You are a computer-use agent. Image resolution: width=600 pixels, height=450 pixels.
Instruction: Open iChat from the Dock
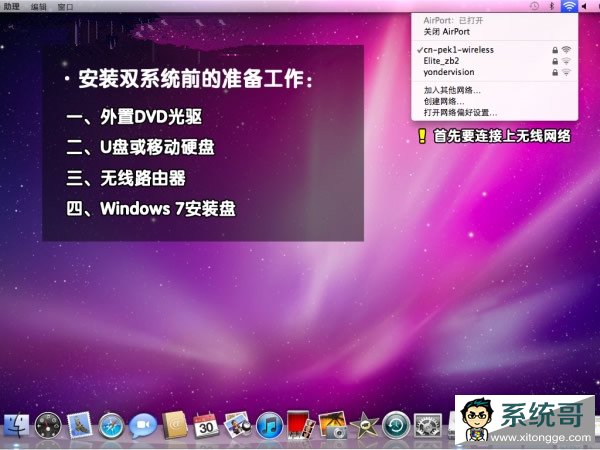click(x=143, y=426)
